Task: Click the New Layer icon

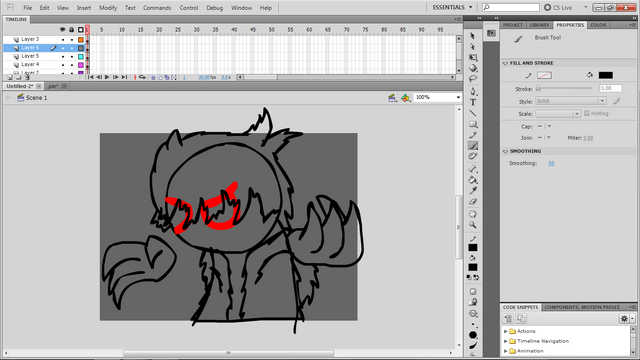Action: pyautogui.click(x=10, y=77)
